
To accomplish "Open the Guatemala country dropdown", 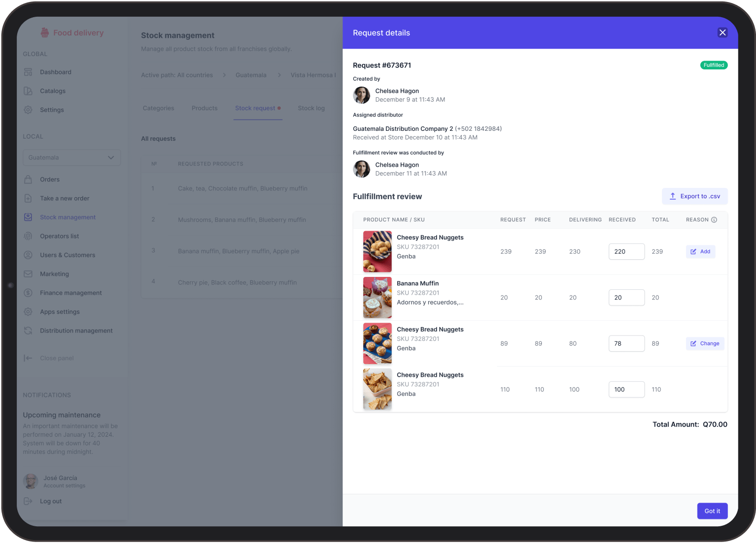I will click(x=71, y=157).
